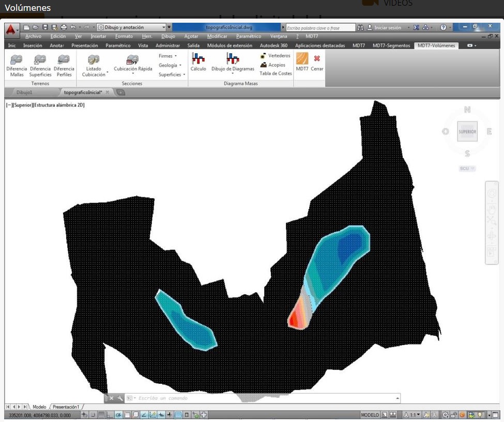Screen dimensions: 504x422
Task: Expand the Geología dropdown
Action: click(170, 65)
